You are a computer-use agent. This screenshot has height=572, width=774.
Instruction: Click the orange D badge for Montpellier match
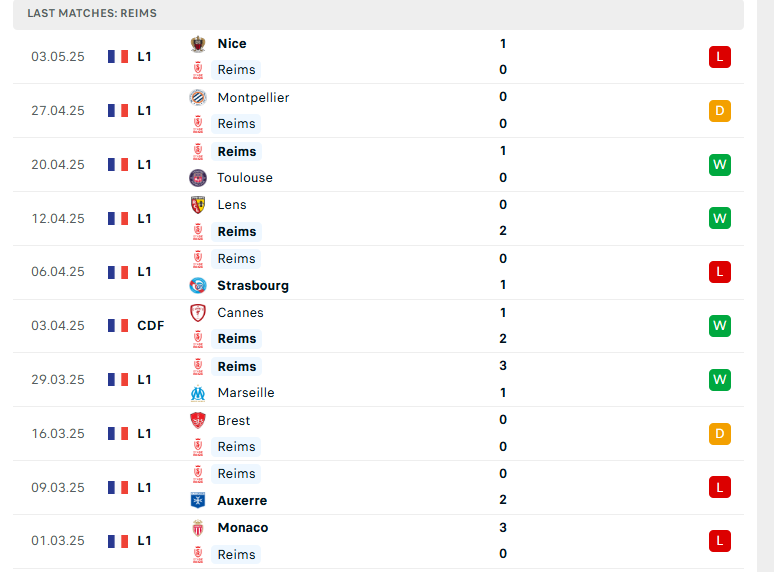coord(720,111)
